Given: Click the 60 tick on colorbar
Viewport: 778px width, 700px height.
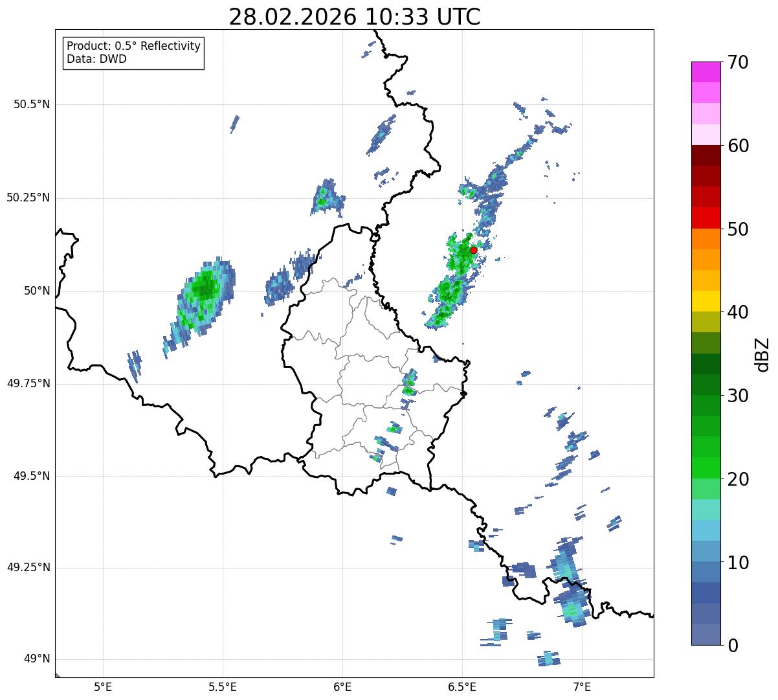Looking at the screenshot, I should (738, 146).
